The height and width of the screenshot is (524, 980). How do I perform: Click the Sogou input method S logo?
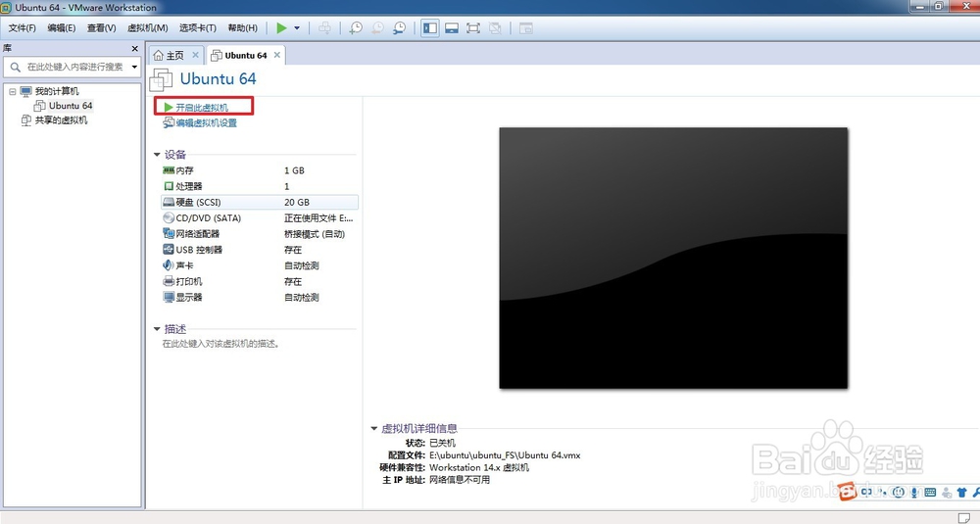click(848, 492)
